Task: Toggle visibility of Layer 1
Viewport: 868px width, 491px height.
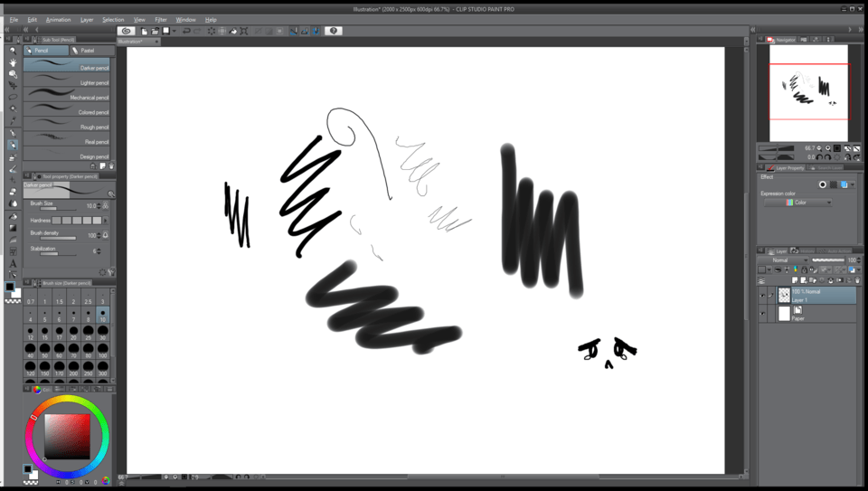Action: (762, 296)
